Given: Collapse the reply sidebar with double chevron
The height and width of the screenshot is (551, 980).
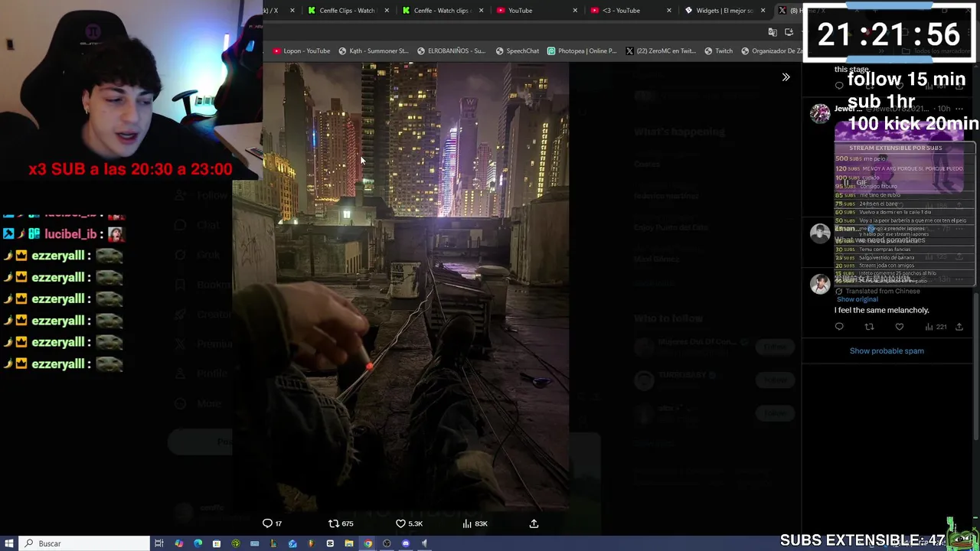Looking at the screenshot, I should point(786,77).
